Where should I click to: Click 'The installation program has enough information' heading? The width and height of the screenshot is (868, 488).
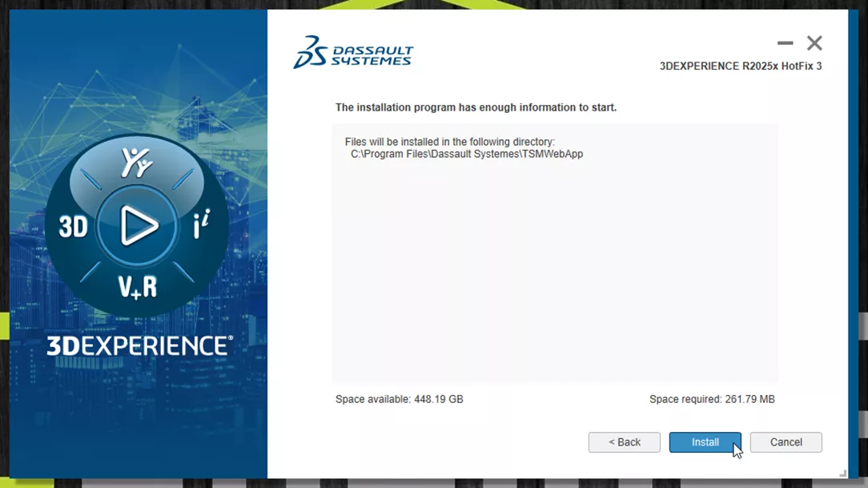tap(476, 107)
